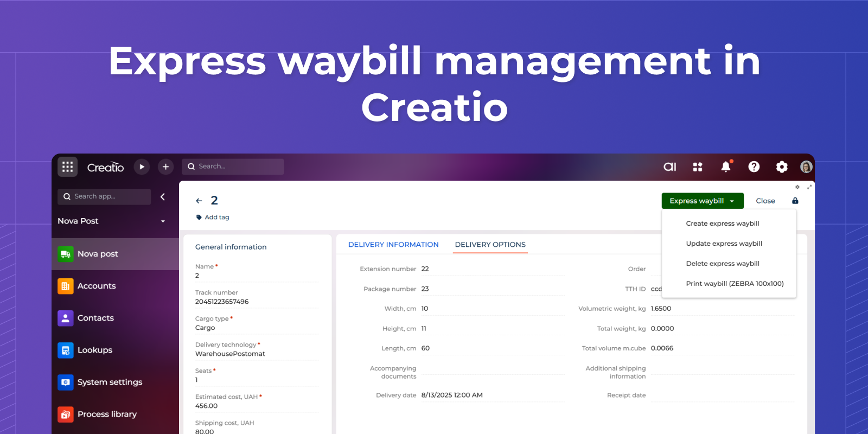Click the System settings icon
This screenshot has width=868, height=434.
pyautogui.click(x=66, y=382)
